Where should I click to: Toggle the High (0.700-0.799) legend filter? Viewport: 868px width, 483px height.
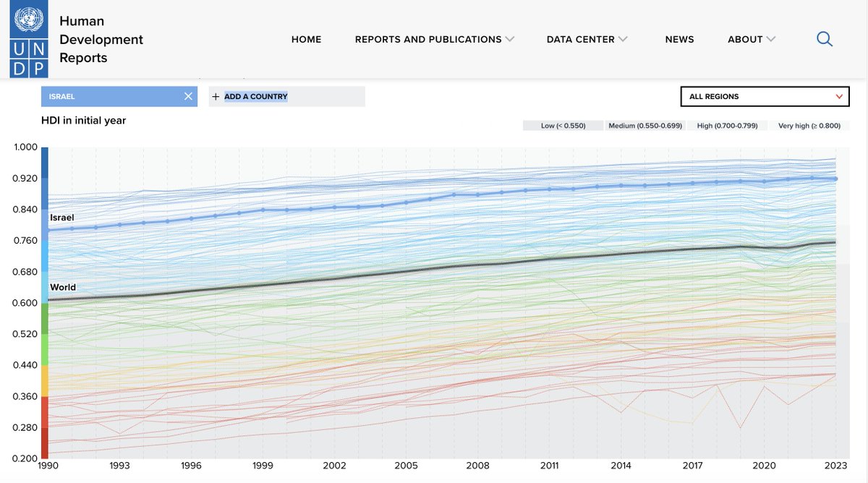728,125
